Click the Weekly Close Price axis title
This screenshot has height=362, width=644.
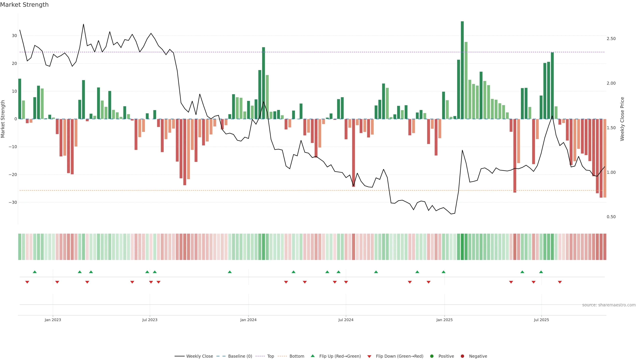pyautogui.click(x=622, y=119)
